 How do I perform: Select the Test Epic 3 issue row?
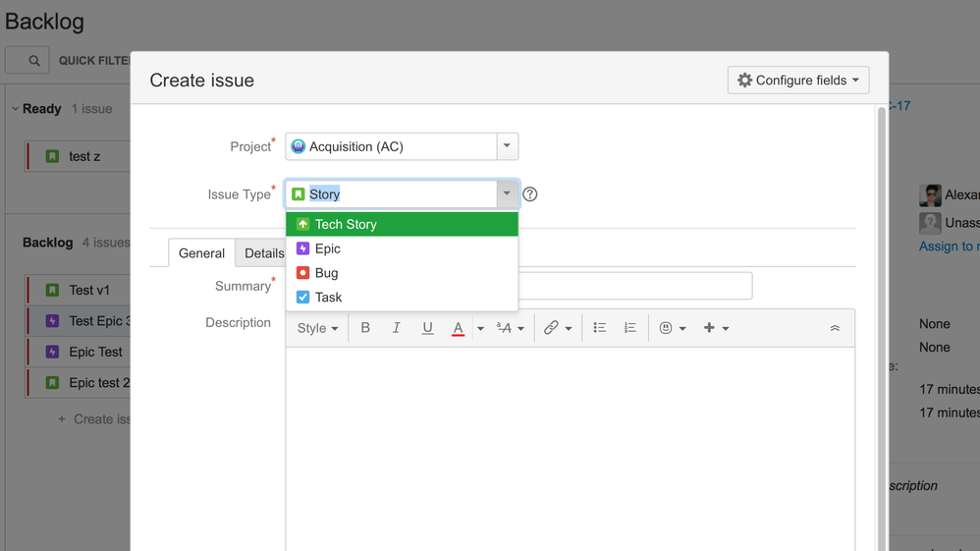click(x=78, y=321)
